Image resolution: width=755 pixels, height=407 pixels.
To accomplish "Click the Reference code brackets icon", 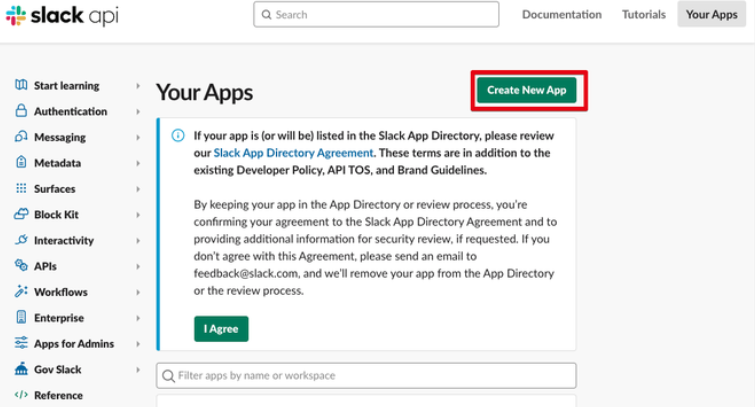I will point(21,395).
